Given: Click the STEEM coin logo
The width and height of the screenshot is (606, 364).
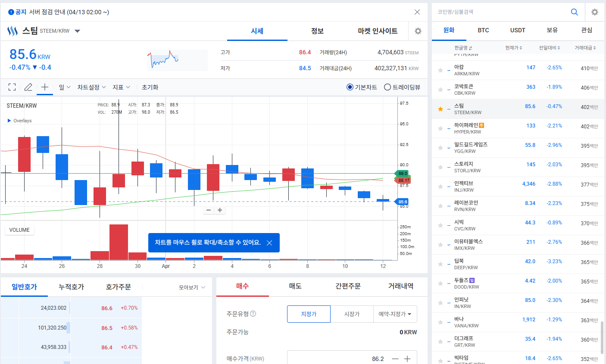Looking at the screenshot, I should [x=12, y=31].
